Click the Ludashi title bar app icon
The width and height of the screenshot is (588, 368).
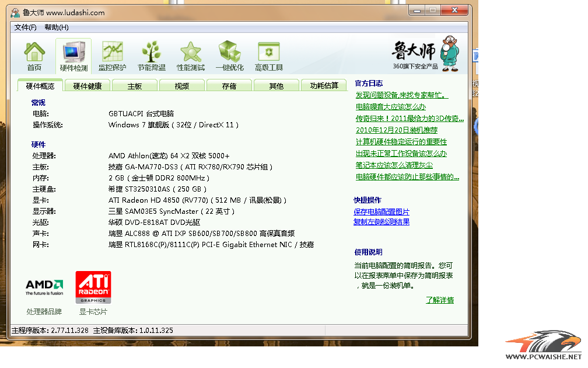click(15, 13)
